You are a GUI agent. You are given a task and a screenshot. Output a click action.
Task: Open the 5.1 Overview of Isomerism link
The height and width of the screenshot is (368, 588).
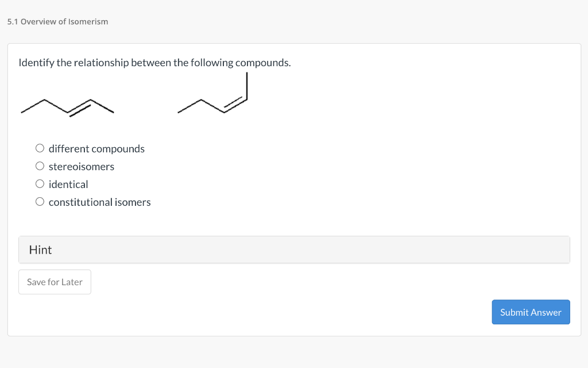pyautogui.click(x=57, y=21)
